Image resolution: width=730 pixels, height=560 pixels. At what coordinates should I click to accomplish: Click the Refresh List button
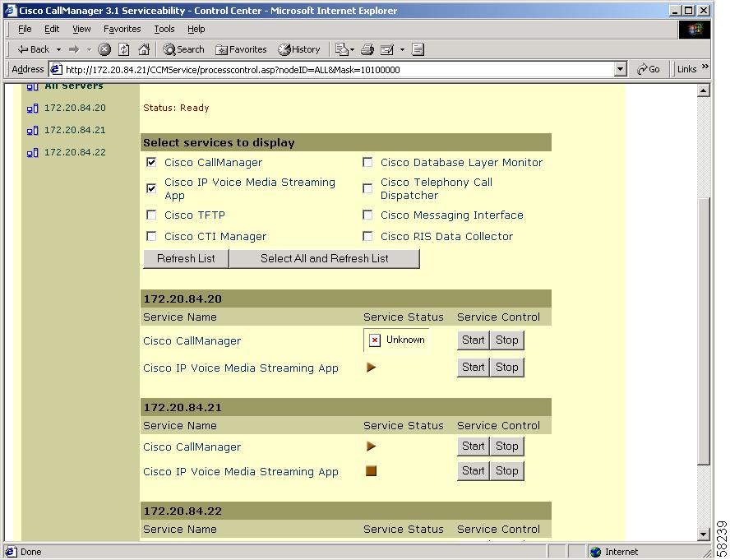click(186, 258)
